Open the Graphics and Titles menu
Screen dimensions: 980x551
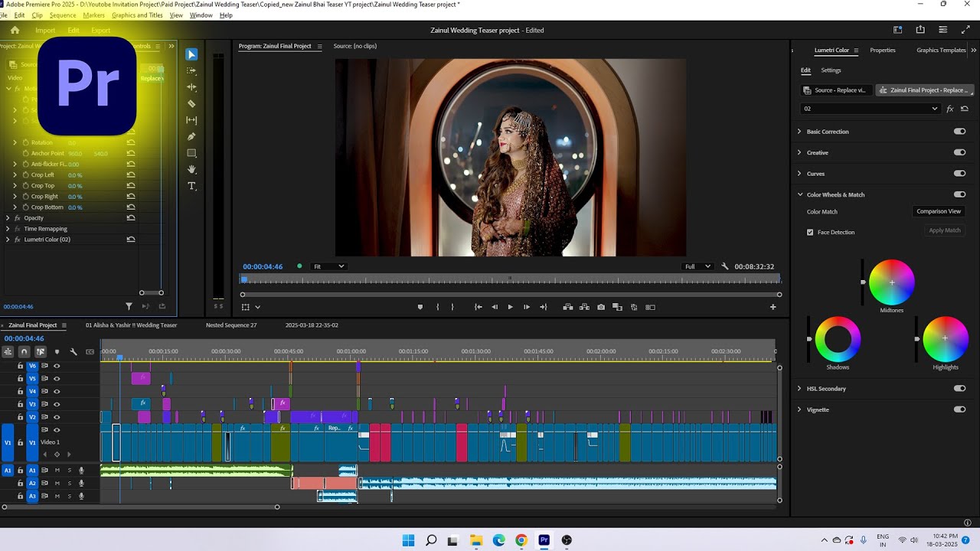tap(137, 15)
